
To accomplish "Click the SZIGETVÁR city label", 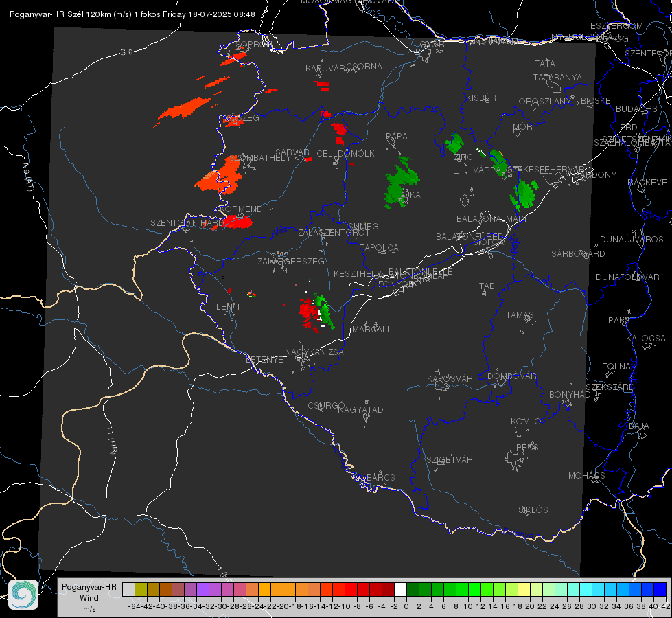I will [449, 460].
